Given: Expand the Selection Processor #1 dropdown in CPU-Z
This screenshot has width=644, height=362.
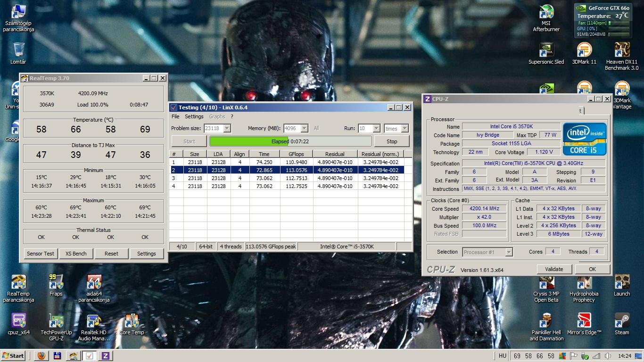Looking at the screenshot, I should pos(509,252).
